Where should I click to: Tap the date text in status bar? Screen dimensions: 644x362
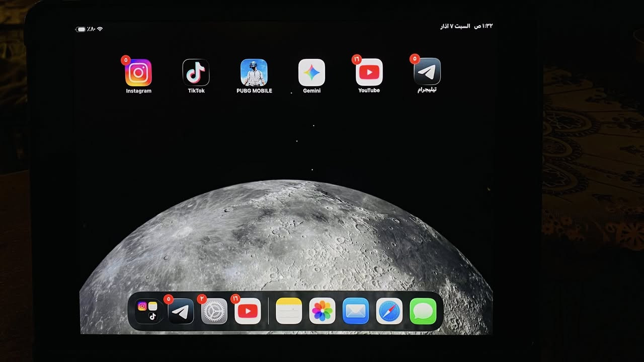click(455, 26)
